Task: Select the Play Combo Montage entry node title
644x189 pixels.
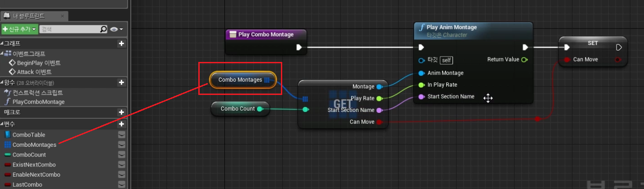Action: click(x=266, y=34)
